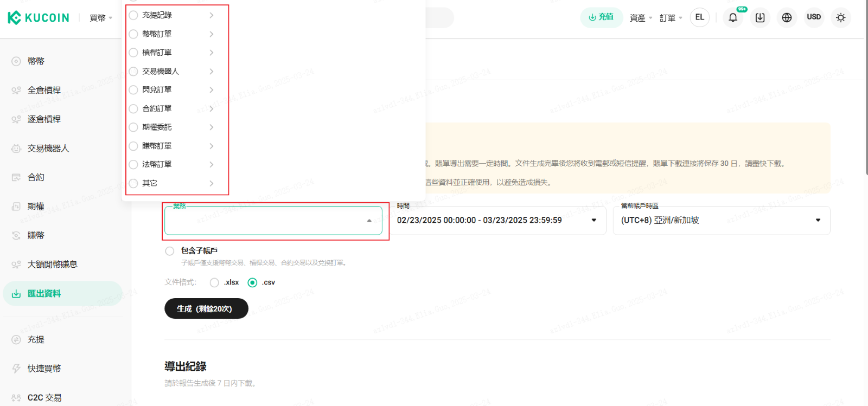This screenshot has width=868, height=406.
Task: Expand the 充提記錄 submenu chevron
Action: pos(212,15)
